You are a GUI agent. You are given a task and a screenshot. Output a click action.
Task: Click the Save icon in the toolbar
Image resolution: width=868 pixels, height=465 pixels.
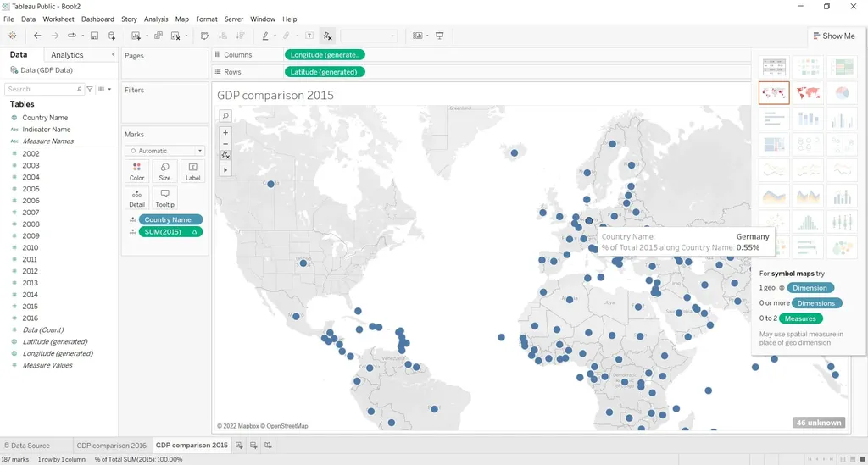click(x=94, y=36)
